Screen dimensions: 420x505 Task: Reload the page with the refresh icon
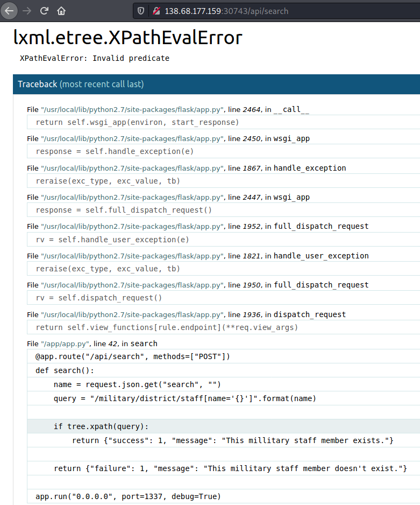(44, 11)
